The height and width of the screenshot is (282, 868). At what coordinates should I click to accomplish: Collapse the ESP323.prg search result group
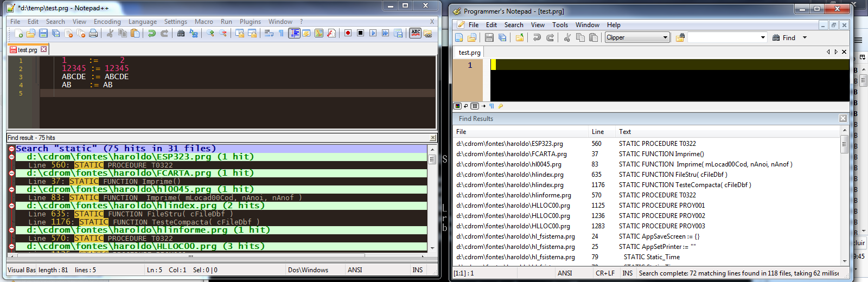(12, 157)
